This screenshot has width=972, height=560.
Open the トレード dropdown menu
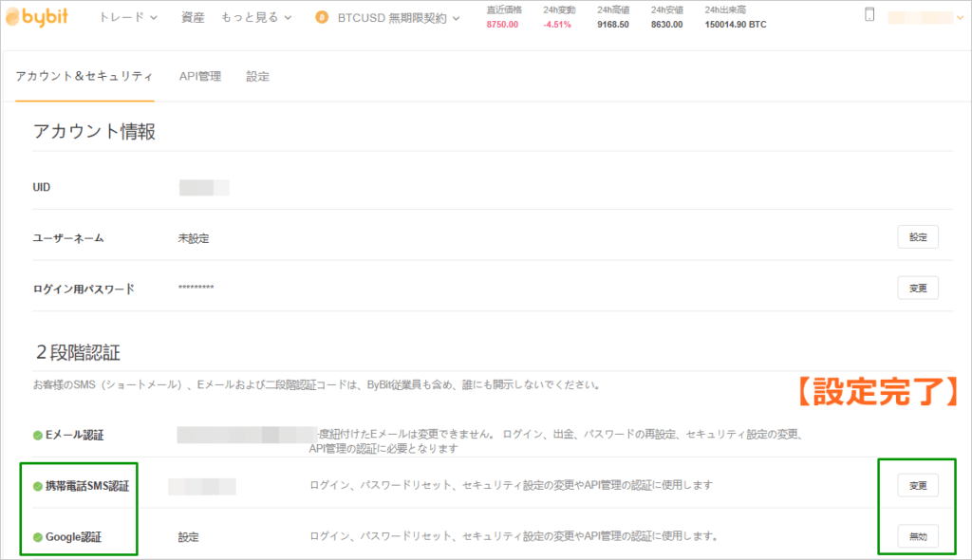128,18
